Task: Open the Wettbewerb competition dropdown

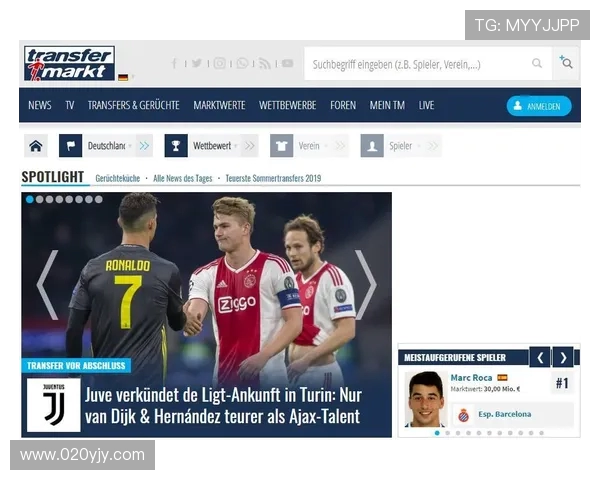Action: point(212,146)
